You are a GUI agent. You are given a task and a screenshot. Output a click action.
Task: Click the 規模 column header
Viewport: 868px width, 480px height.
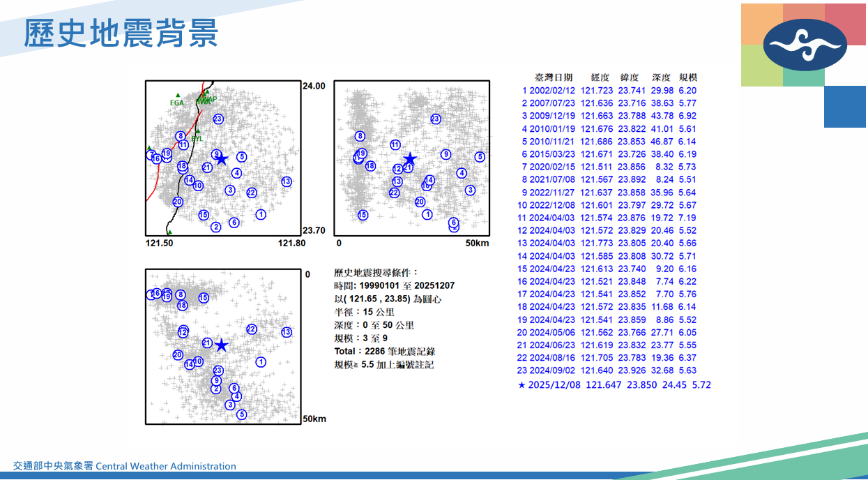(x=687, y=77)
